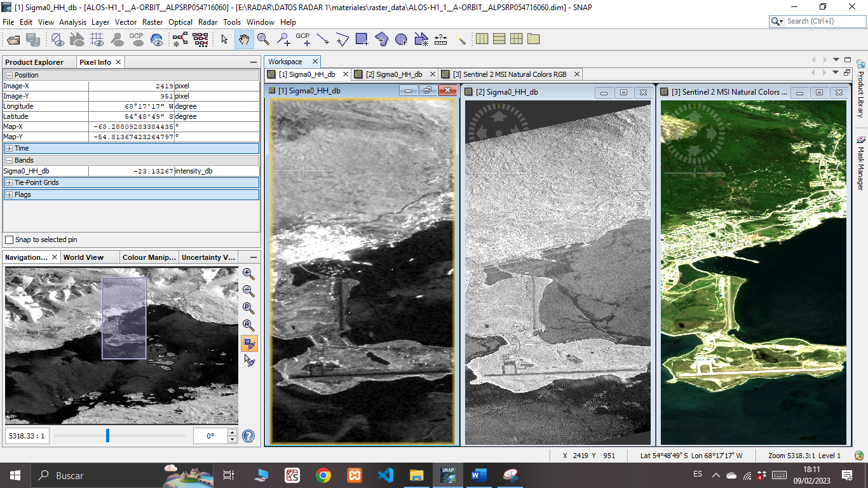Select the Draw Polyline tool
This screenshot has width=868, height=488.
point(342,39)
